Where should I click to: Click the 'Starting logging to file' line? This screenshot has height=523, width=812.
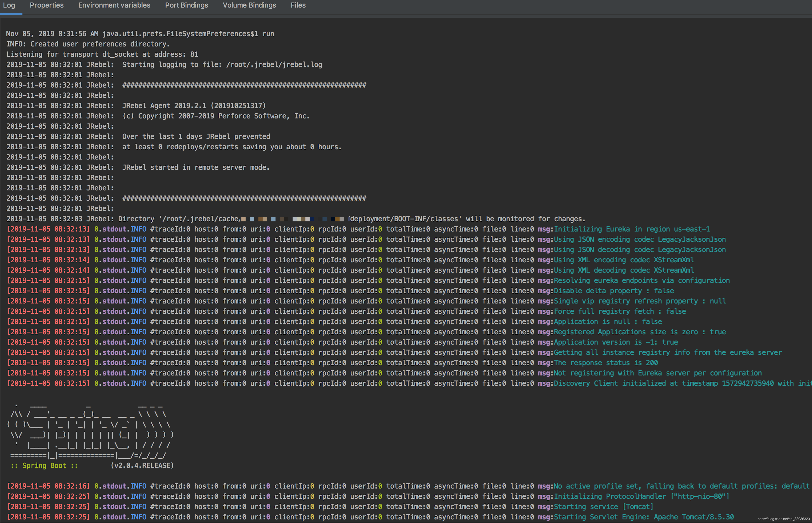point(164,65)
